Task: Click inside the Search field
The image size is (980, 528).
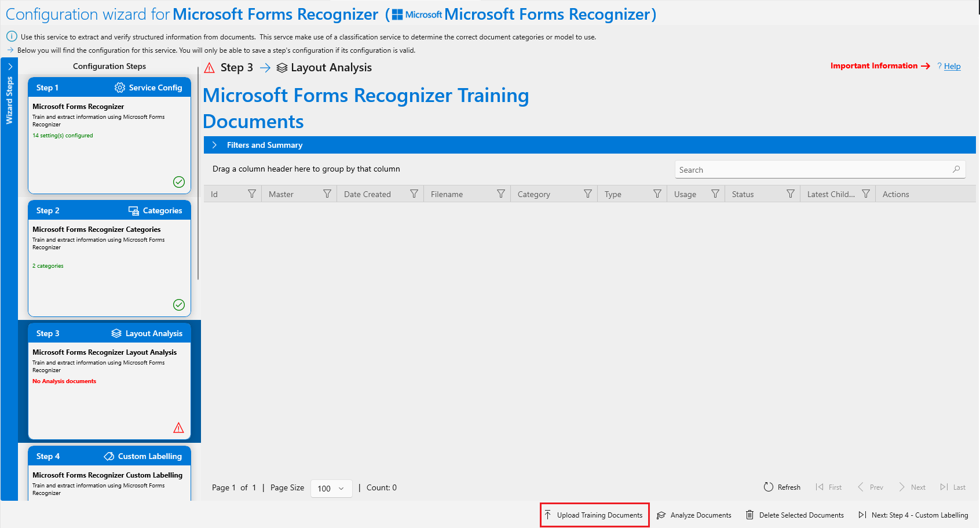Action: [820, 169]
